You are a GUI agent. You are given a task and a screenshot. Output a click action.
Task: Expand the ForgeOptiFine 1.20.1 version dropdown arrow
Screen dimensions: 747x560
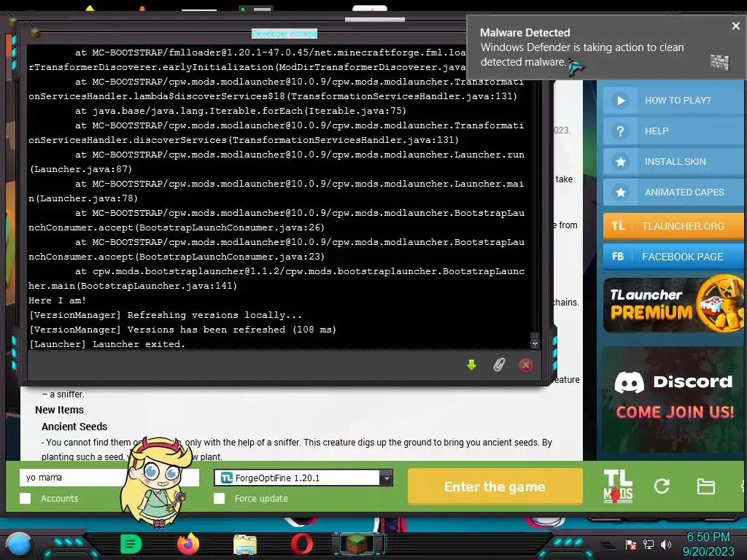(x=387, y=478)
